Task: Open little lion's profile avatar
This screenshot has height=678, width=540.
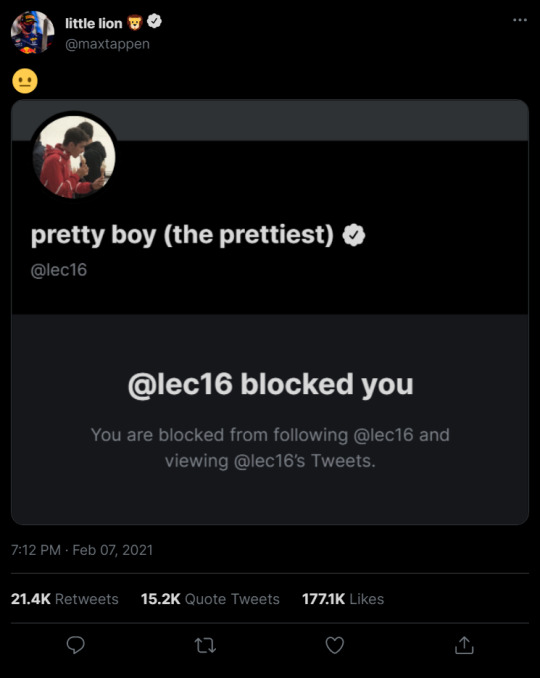Action: pyautogui.click(x=32, y=32)
